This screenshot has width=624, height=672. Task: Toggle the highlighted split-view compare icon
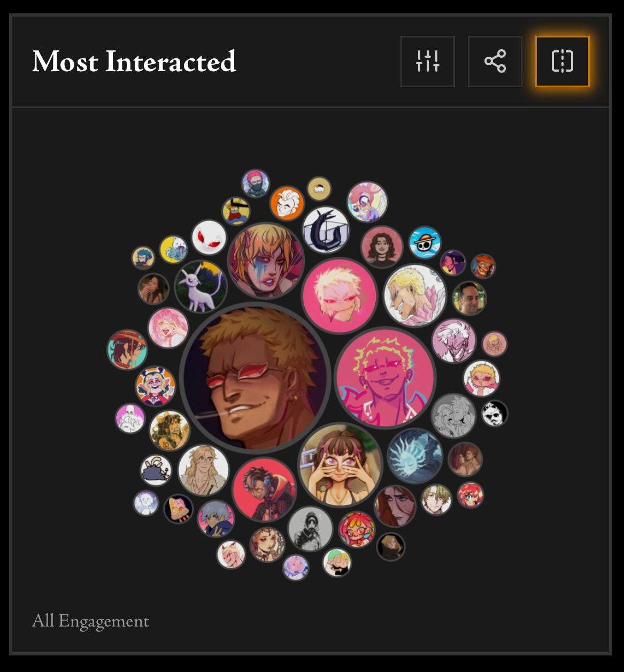[x=563, y=62]
